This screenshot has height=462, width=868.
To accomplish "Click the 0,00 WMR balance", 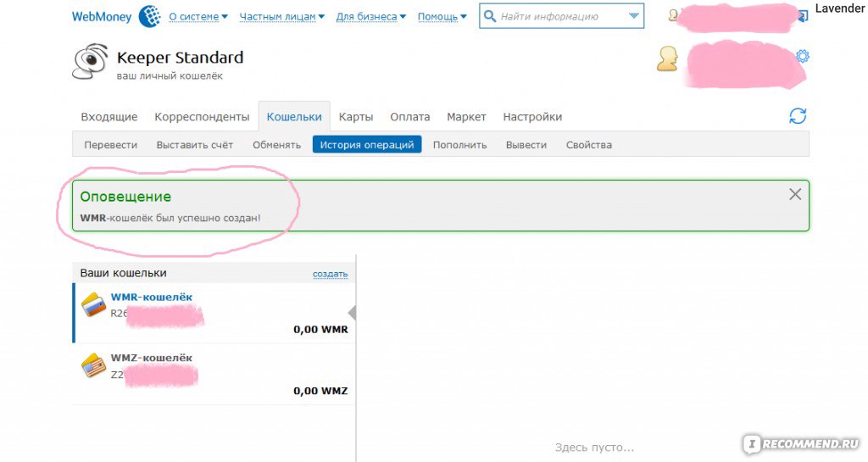I will [321, 329].
